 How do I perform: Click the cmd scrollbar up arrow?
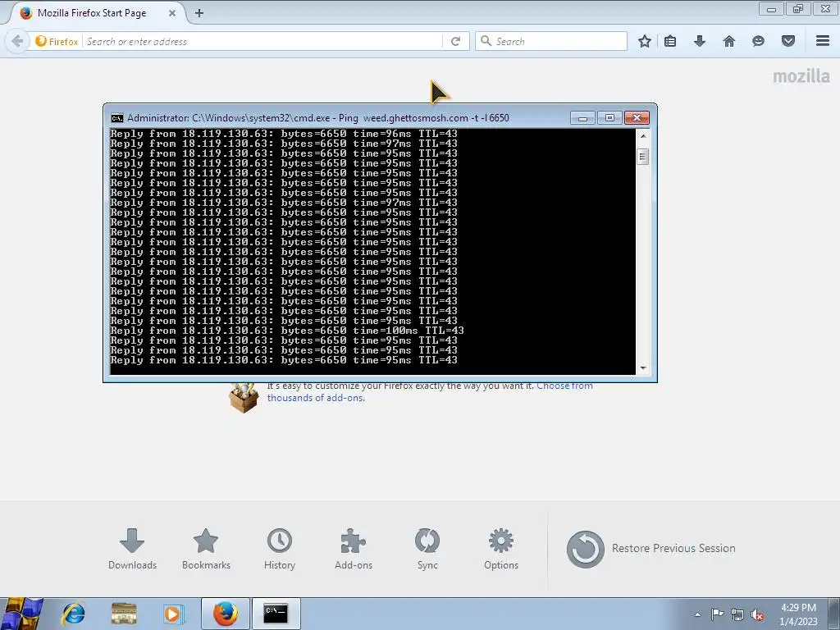[x=643, y=135]
